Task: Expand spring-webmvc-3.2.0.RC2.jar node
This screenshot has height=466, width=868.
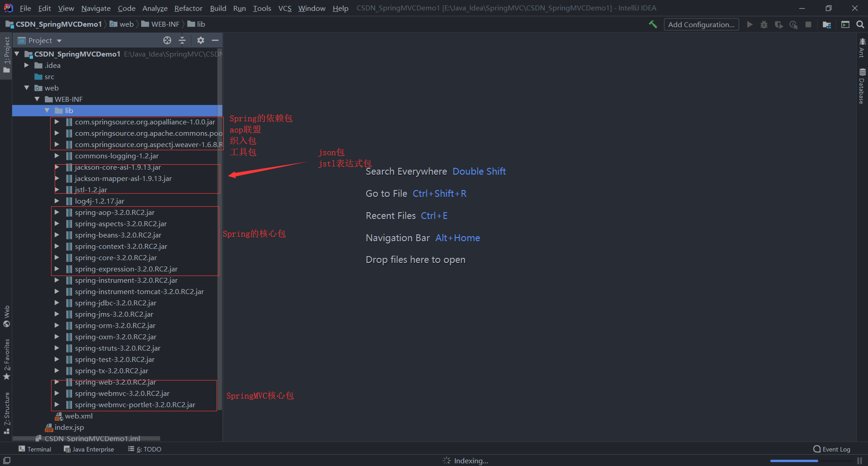Action: pos(57,393)
